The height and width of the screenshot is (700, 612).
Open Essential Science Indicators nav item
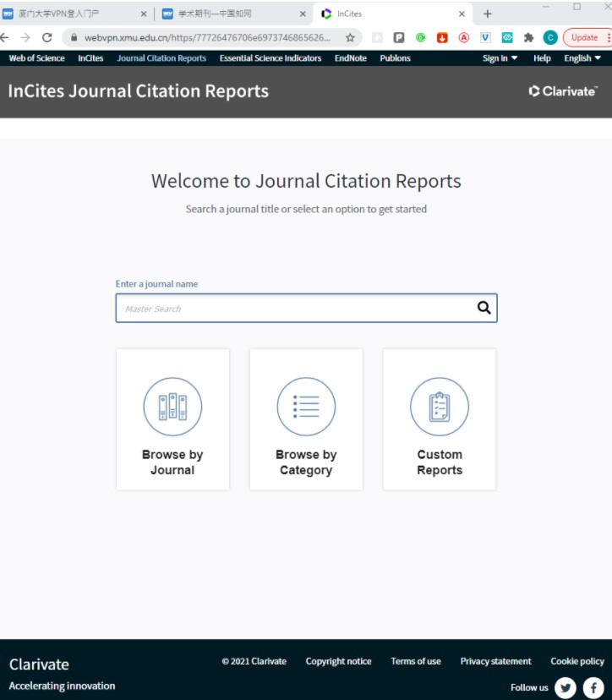tap(270, 58)
